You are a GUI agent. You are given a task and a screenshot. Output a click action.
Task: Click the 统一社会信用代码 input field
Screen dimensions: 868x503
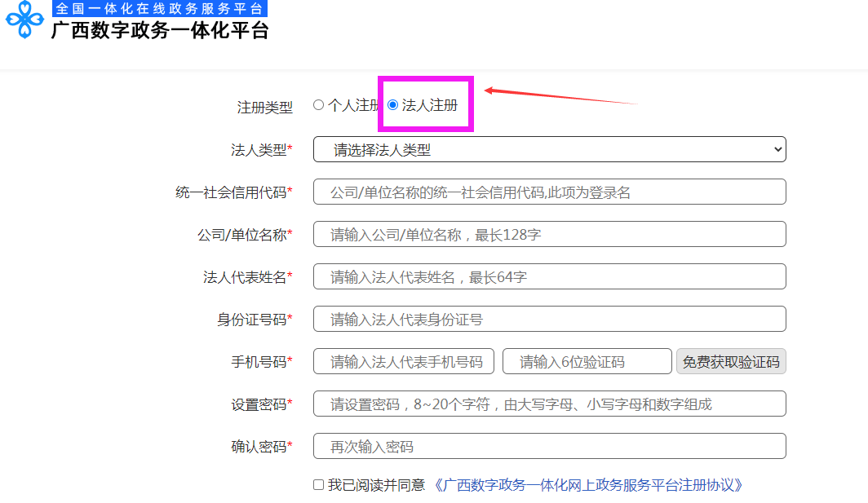coord(550,192)
